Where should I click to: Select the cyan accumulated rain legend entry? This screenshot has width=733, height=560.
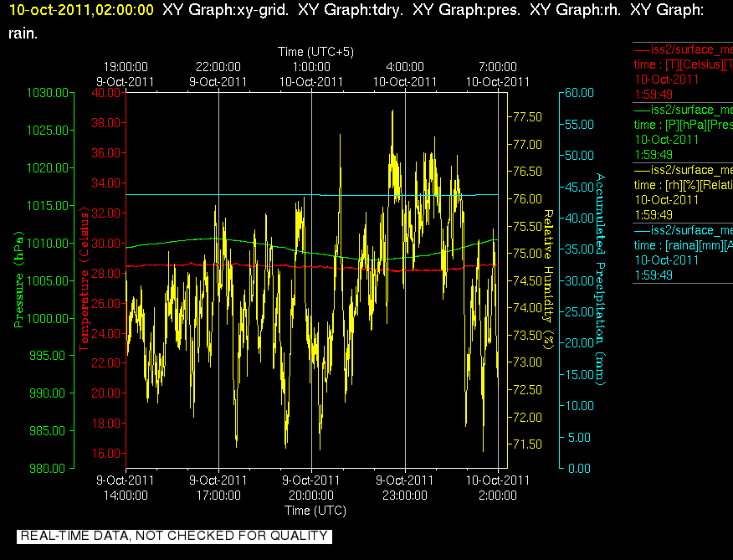click(x=683, y=253)
